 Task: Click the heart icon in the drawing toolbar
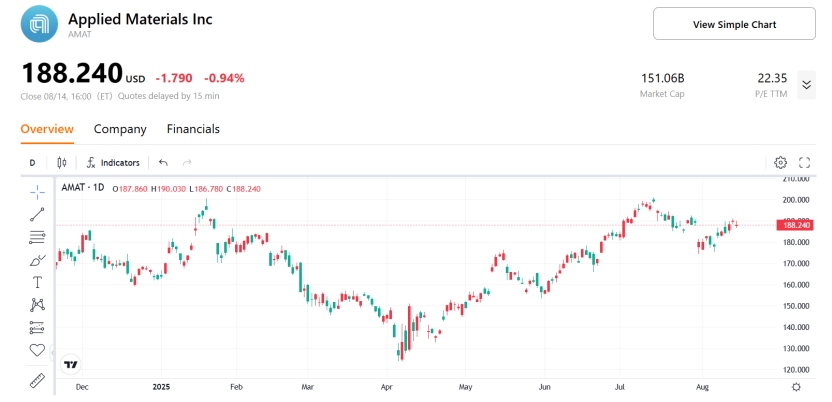tap(37, 350)
